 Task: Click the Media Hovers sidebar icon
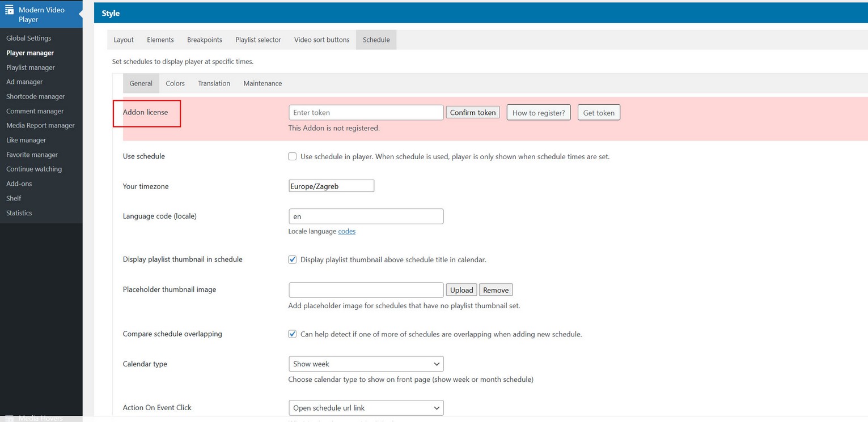10,418
